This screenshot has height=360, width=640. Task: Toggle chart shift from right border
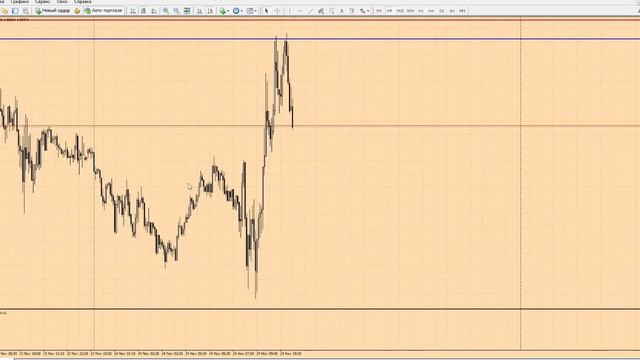(x=210, y=11)
